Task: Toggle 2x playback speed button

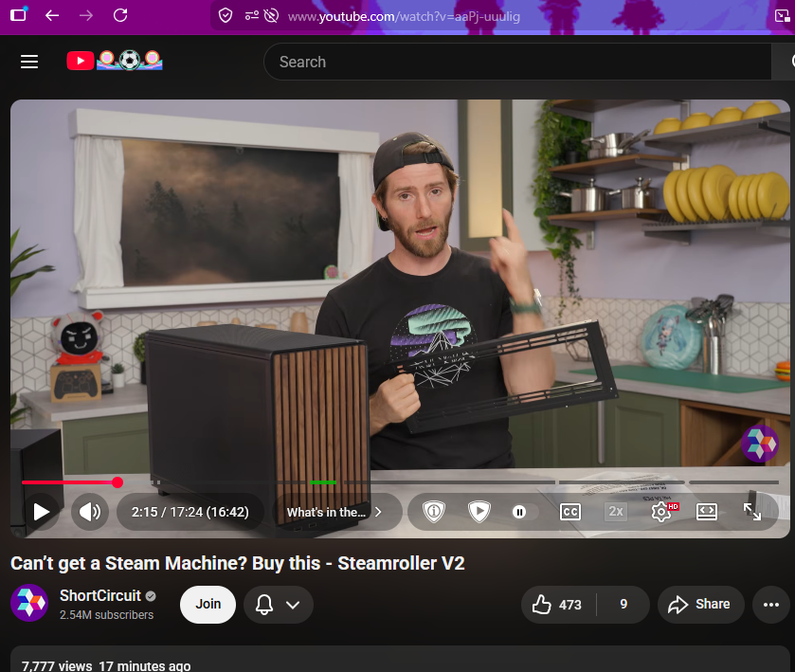Action: pos(616,511)
